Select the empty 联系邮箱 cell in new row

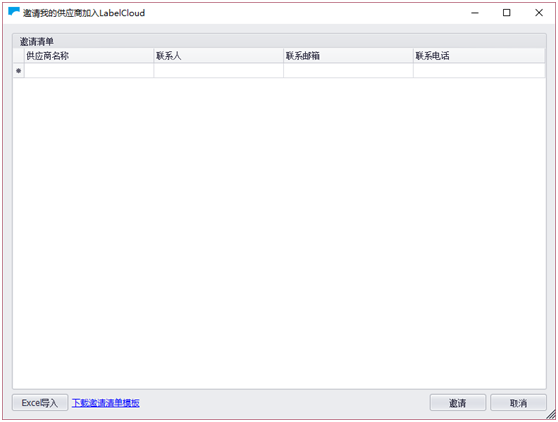(x=348, y=71)
